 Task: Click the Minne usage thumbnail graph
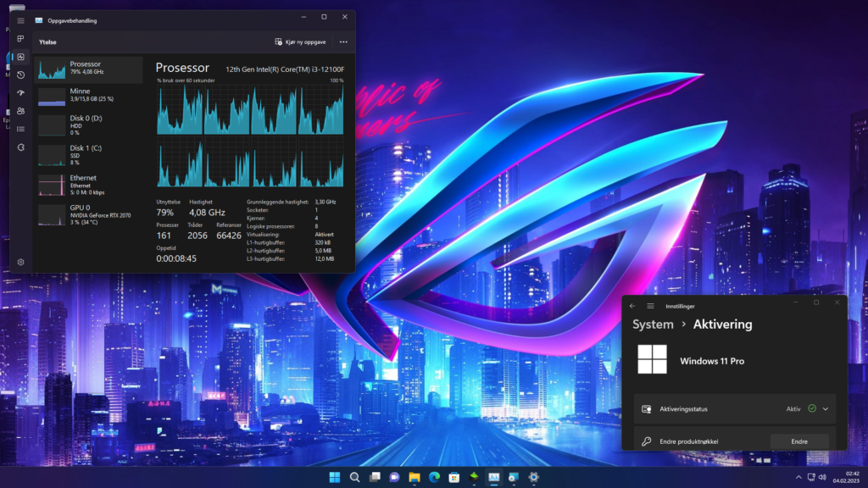52,97
